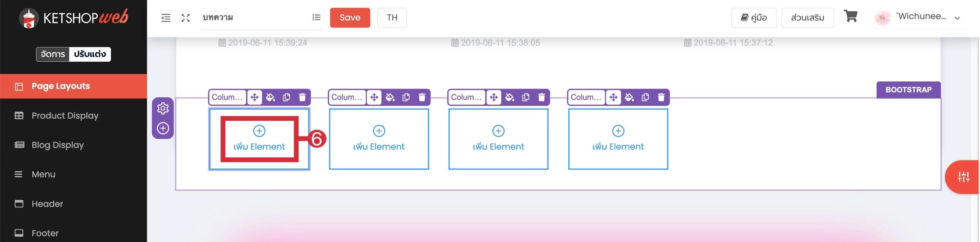This screenshot has height=242, width=980.
Task: Click the shopping cart icon
Action: click(850, 16)
